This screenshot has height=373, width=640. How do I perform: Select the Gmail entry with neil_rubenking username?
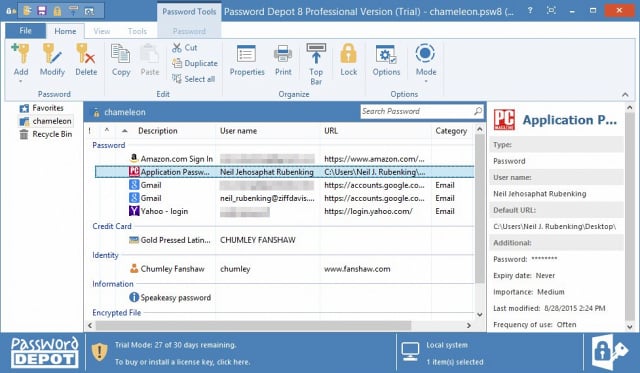tap(284, 198)
